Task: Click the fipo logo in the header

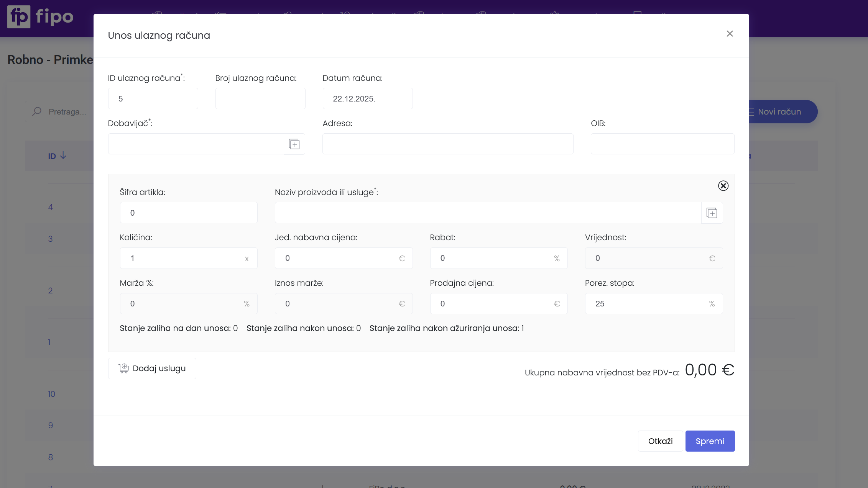Action: click(x=40, y=17)
